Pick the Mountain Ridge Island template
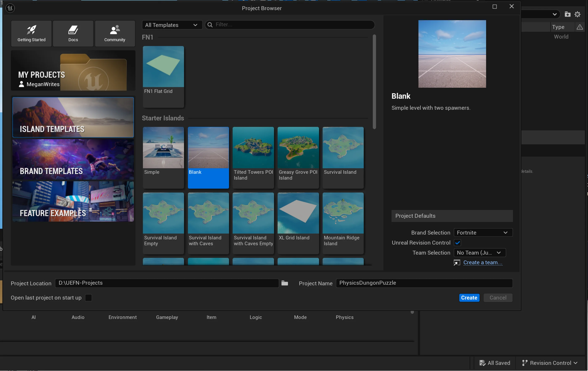This screenshot has width=588, height=371. (343, 223)
